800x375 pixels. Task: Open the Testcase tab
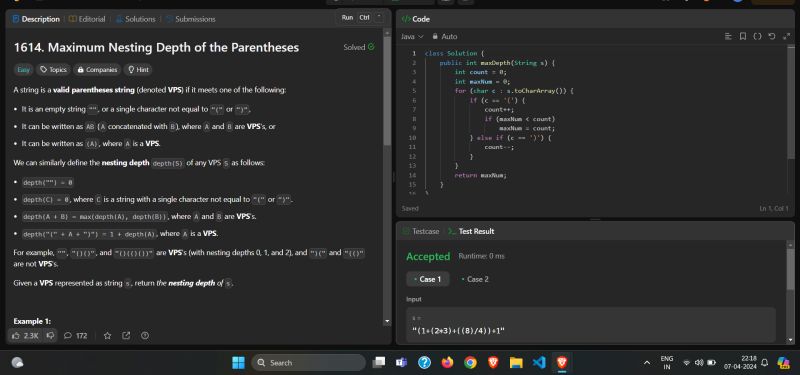[421, 232]
